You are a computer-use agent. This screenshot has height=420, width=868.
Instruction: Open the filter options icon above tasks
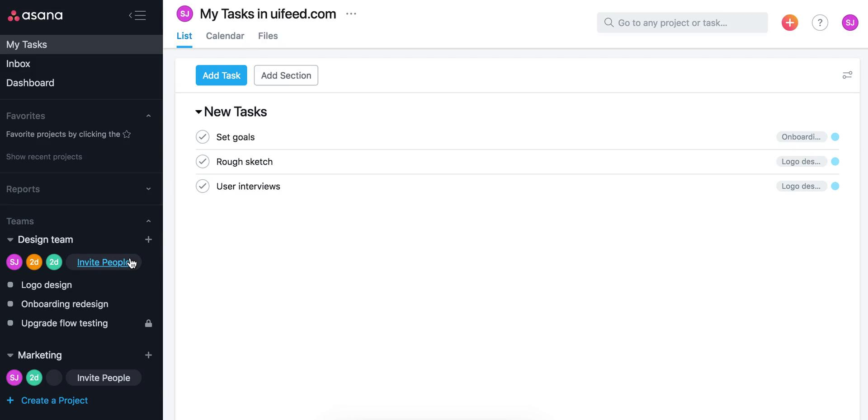[848, 75]
